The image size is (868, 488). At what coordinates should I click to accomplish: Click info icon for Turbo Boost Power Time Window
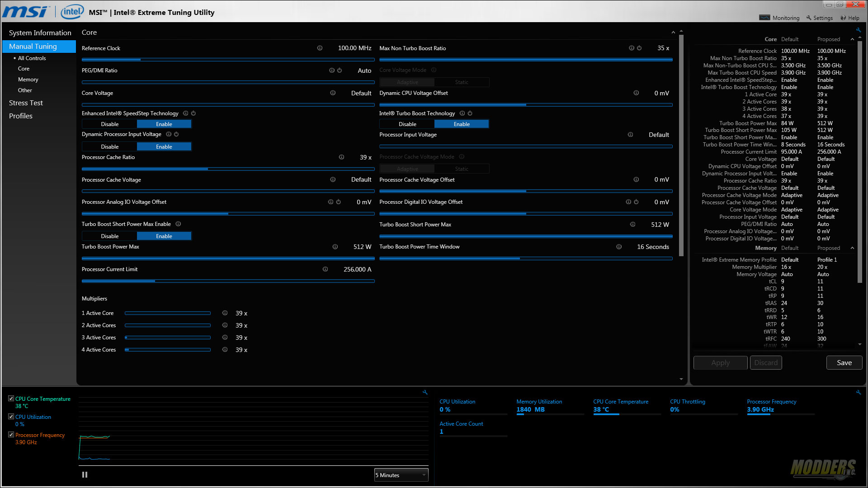coord(619,247)
